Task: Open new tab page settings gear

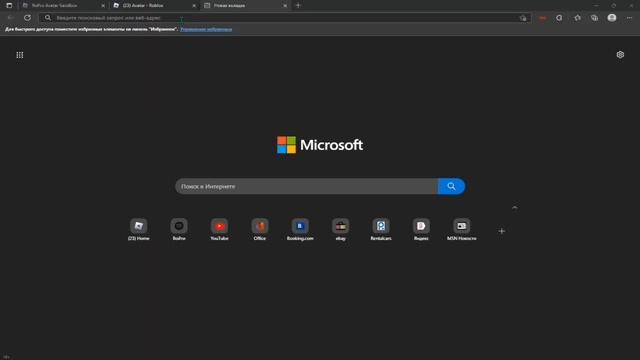Action: click(x=620, y=55)
